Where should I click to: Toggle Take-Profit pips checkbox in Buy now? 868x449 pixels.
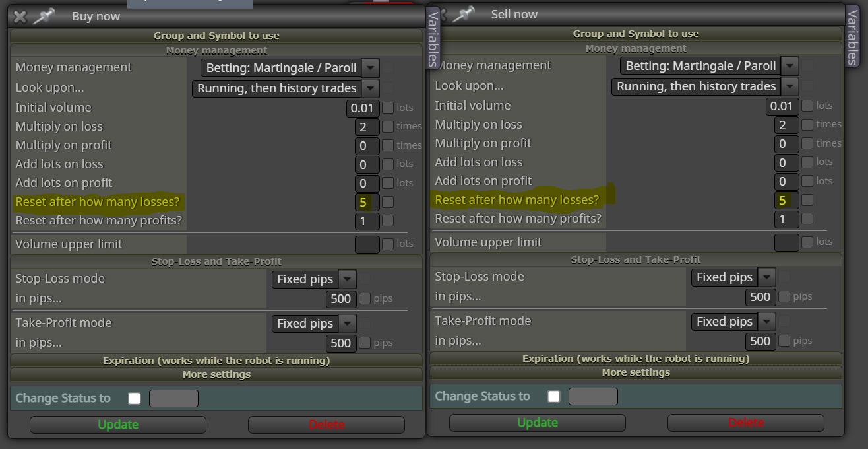(365, 343)
